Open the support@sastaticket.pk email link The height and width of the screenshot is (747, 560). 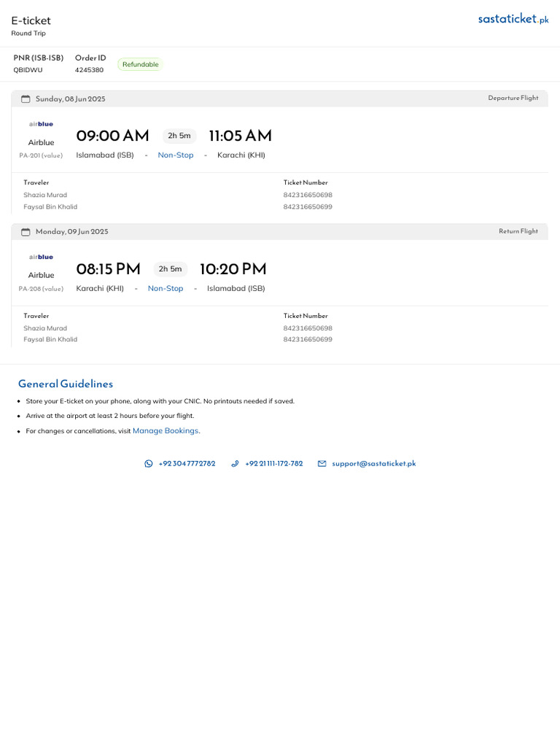374,463
